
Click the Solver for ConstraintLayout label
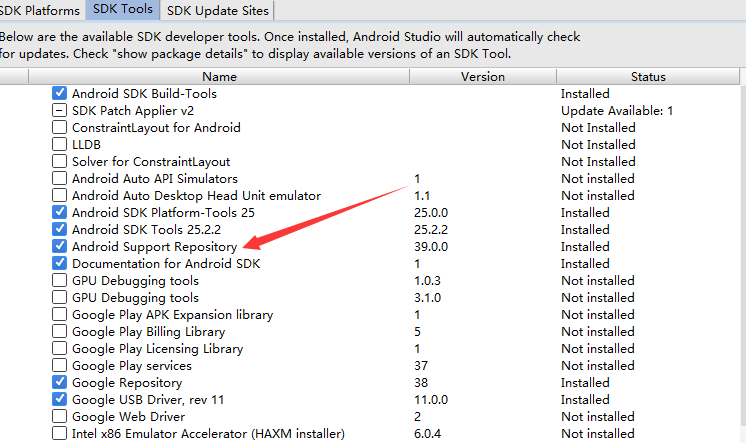click(x=151, y=162)
